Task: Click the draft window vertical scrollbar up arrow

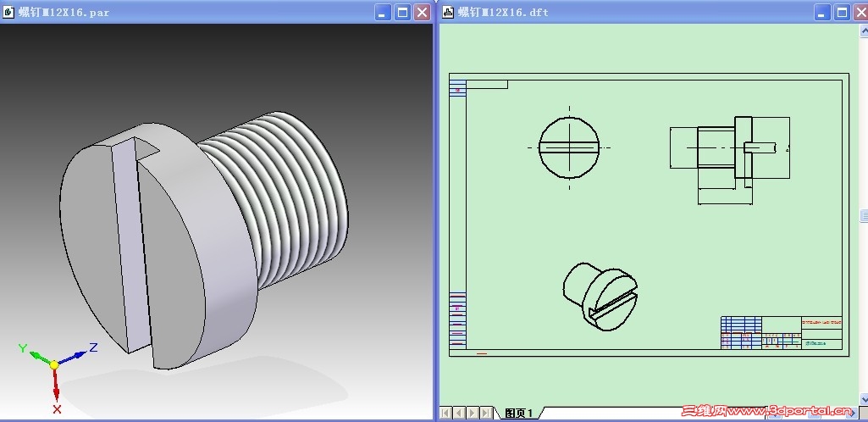Action: click(x=864, y=31)
